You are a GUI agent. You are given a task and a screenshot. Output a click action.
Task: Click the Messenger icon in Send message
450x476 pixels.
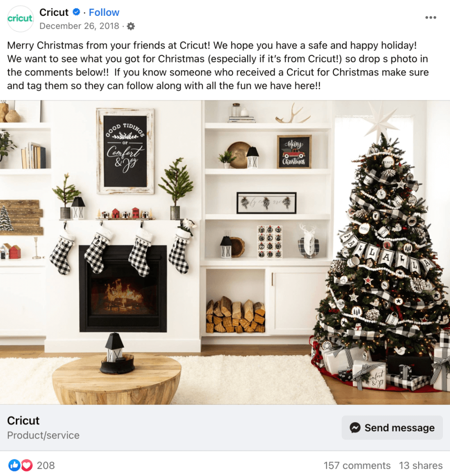tap(355, 427)
